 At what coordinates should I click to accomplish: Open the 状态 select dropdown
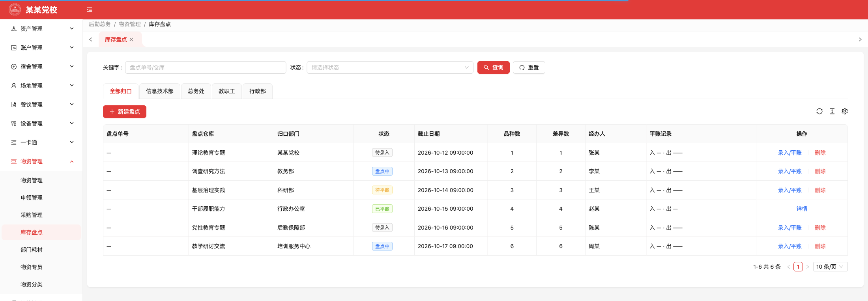[x=390, y=67]
